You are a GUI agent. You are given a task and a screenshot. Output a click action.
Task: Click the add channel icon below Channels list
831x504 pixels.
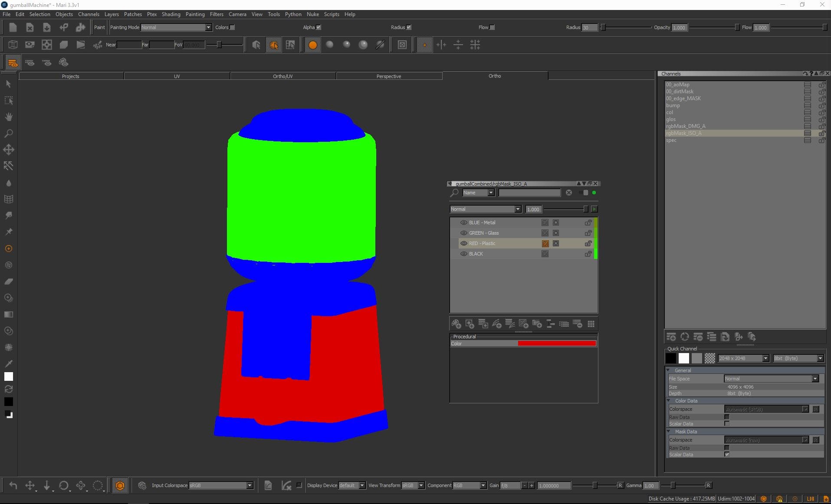click(671, 337)
